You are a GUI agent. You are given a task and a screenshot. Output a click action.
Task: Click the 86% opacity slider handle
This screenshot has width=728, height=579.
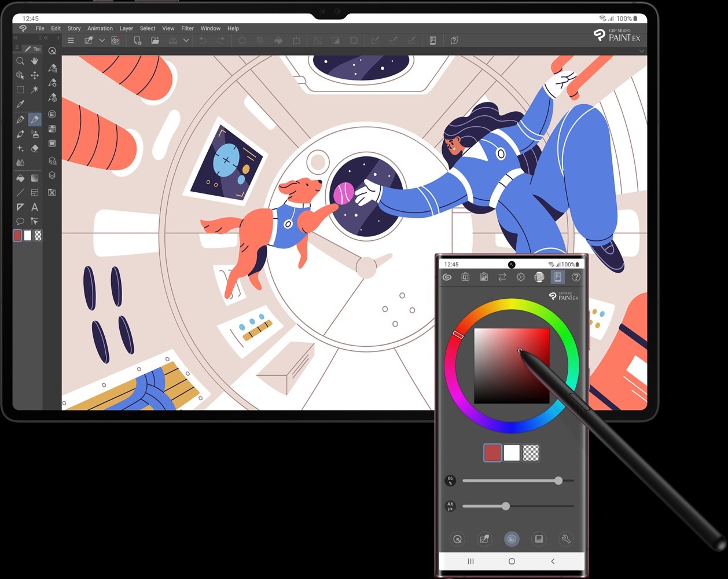tap(558, 481)
